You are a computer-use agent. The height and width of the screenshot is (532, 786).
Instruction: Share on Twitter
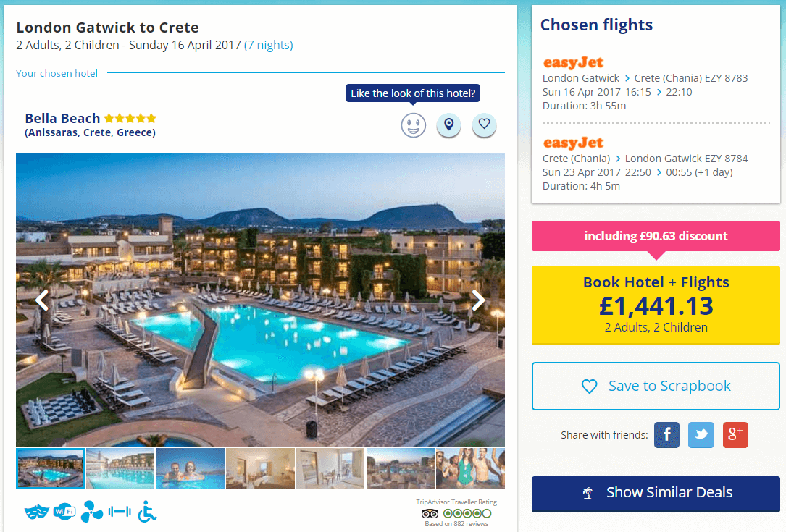point(701,434)
